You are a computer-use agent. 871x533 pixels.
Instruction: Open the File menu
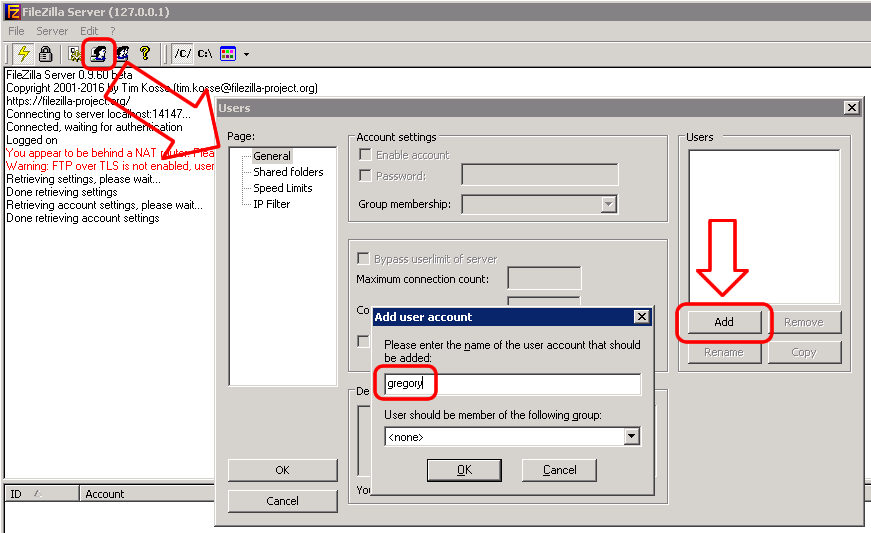(16, 31)
